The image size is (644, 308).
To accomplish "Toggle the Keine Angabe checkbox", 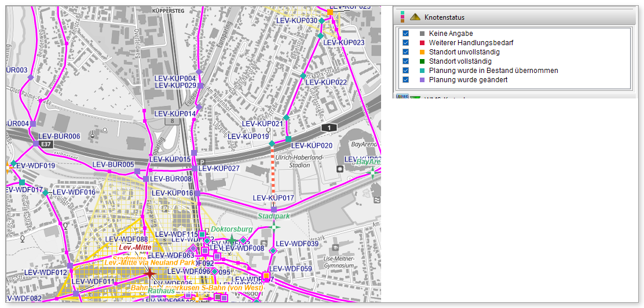I will [406, 33].
